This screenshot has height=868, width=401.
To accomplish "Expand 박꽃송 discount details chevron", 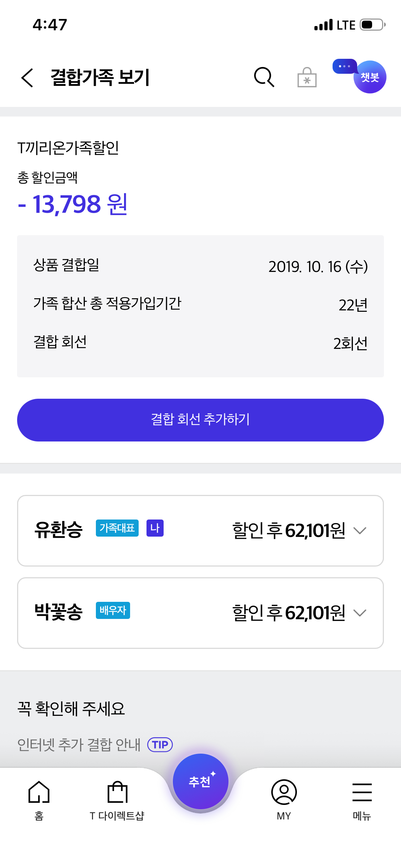I will point(360,613).
